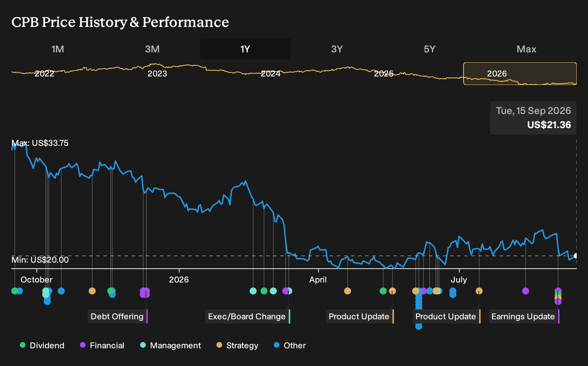Toggle the Strategy legend filter
The image size is (588, 366).
click(x=237, y=345)
